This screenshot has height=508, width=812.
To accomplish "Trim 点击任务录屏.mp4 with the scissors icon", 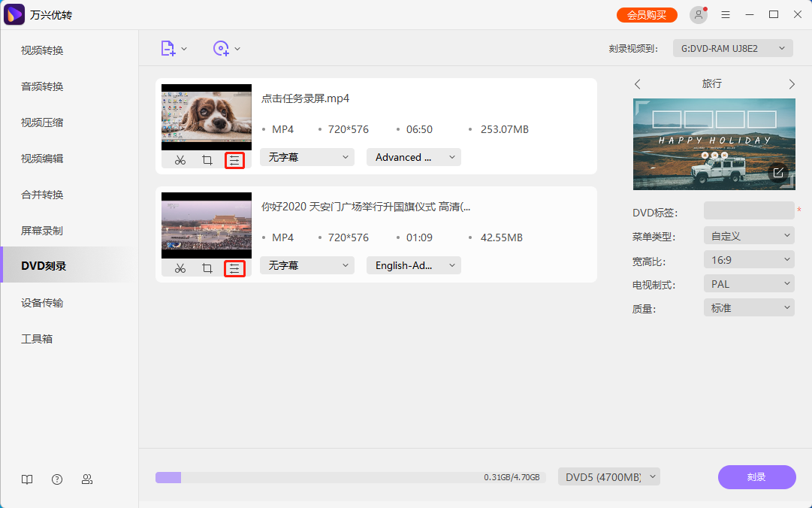I will tap(180, 159).
